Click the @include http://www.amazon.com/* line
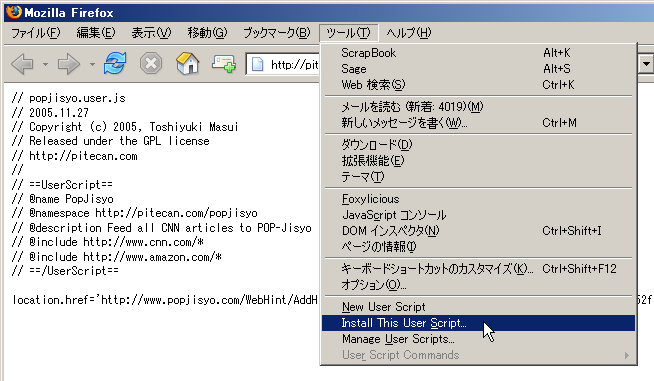Screen dimensions: 654x381 pos(117,257)
